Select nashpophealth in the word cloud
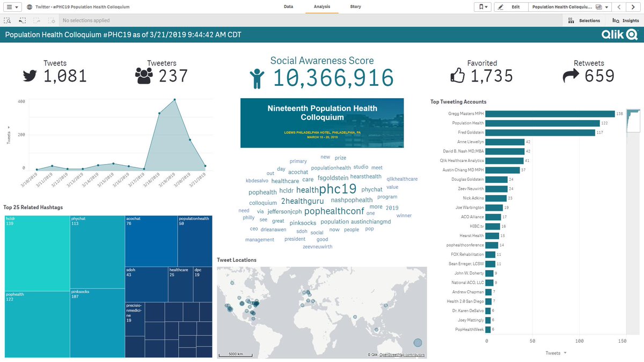Screen dimensions: 644x362 [x=352, y=200]
